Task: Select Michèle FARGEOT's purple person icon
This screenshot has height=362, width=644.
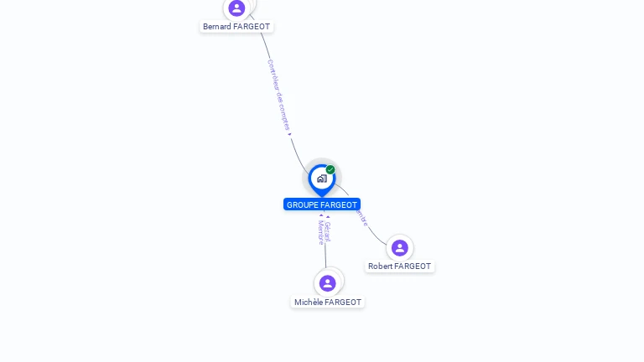Action: pos(327,283)
